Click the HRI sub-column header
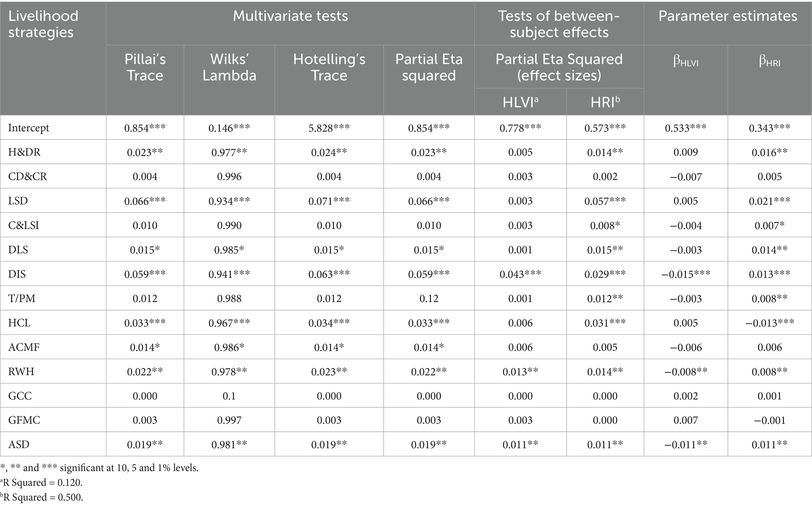 click(605, 103)
